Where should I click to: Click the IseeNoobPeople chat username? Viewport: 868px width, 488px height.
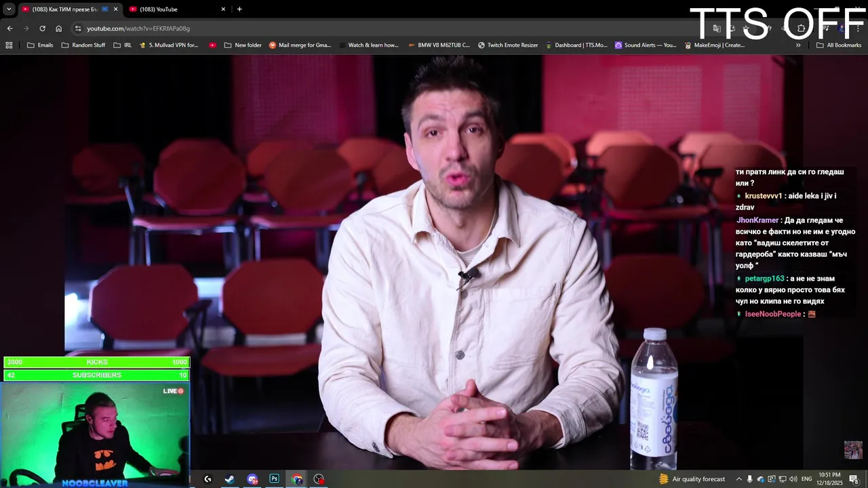[773, 314]
